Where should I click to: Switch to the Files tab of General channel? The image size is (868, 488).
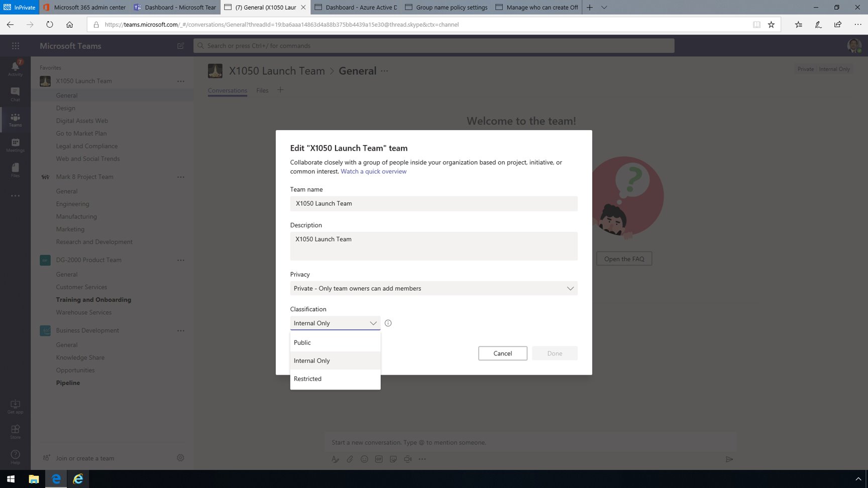click(x=262, y=90)
